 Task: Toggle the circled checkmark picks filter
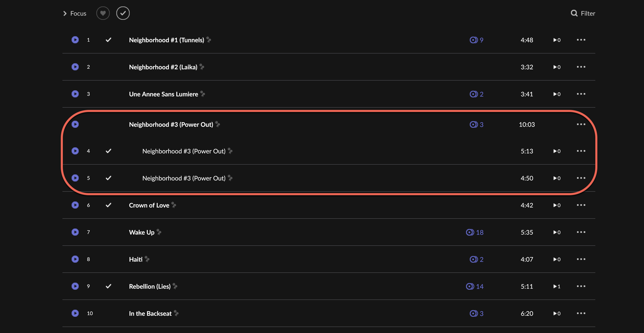[123, 13]
